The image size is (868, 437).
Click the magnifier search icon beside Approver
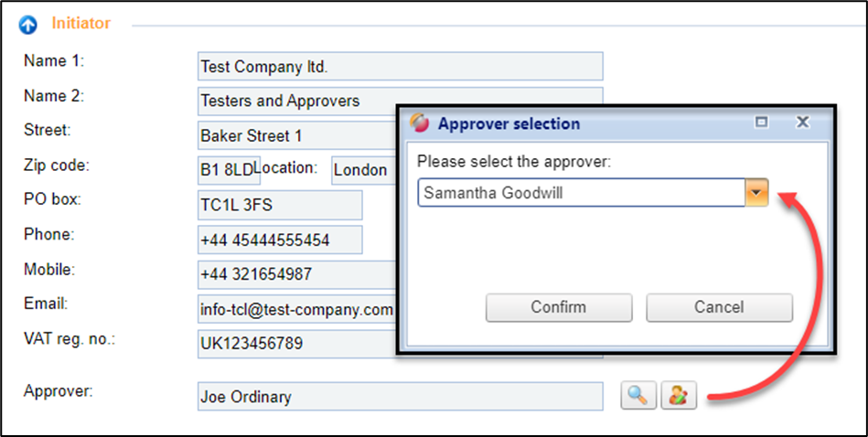point(638,396)
